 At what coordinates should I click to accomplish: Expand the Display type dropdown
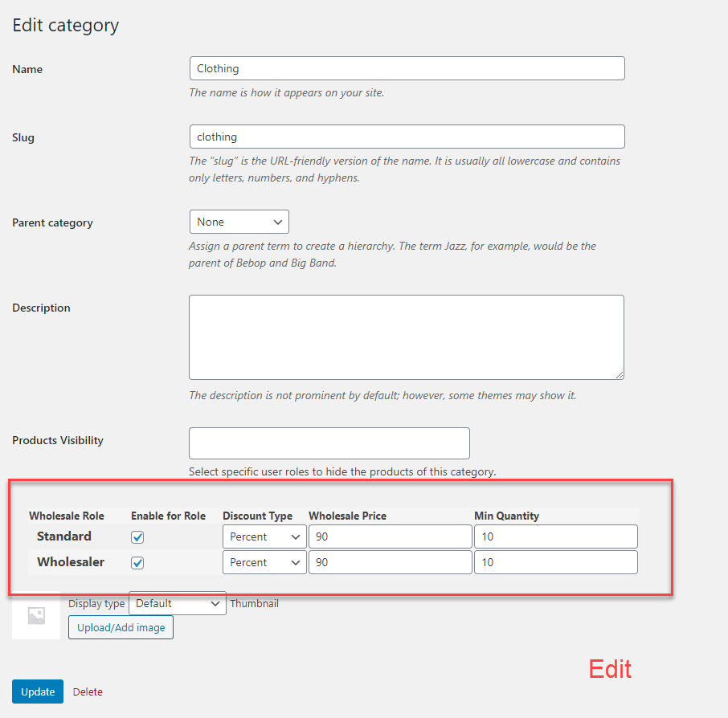[x=177, y=603]
